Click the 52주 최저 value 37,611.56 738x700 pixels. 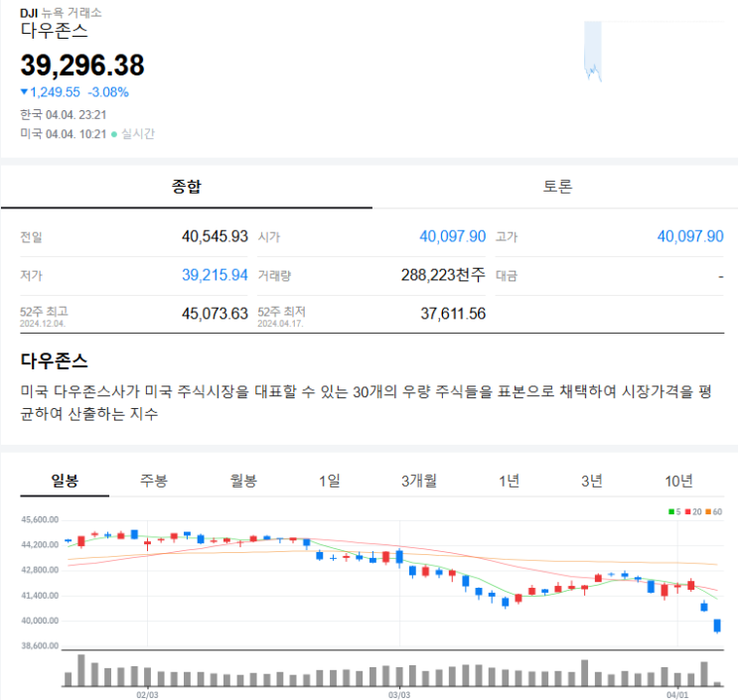453,314
